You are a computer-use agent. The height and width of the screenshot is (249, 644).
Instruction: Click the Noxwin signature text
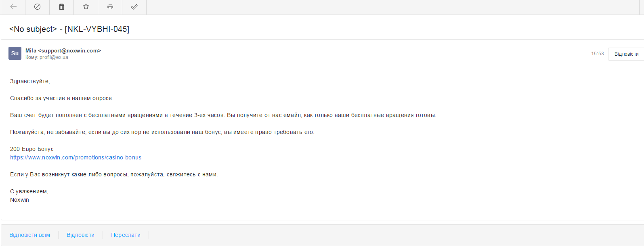click(19, 200)
